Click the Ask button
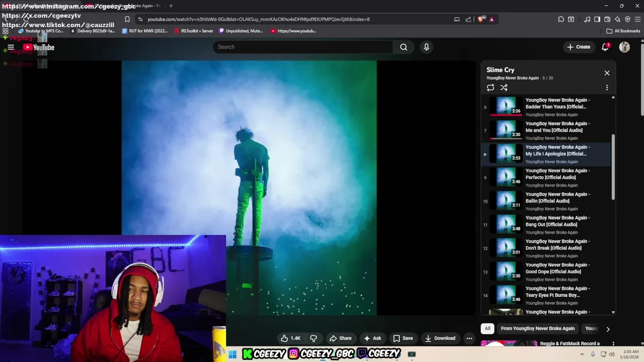 point(372,338)
